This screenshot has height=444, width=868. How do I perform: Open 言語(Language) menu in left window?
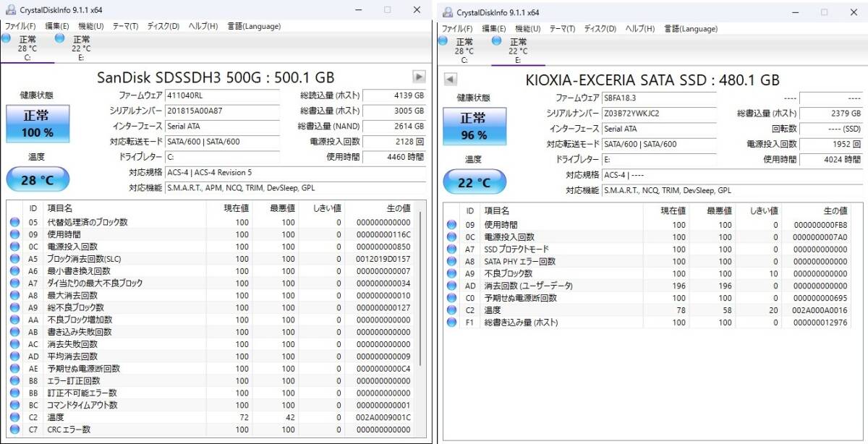pyautogui.click(x=254, y=26)
